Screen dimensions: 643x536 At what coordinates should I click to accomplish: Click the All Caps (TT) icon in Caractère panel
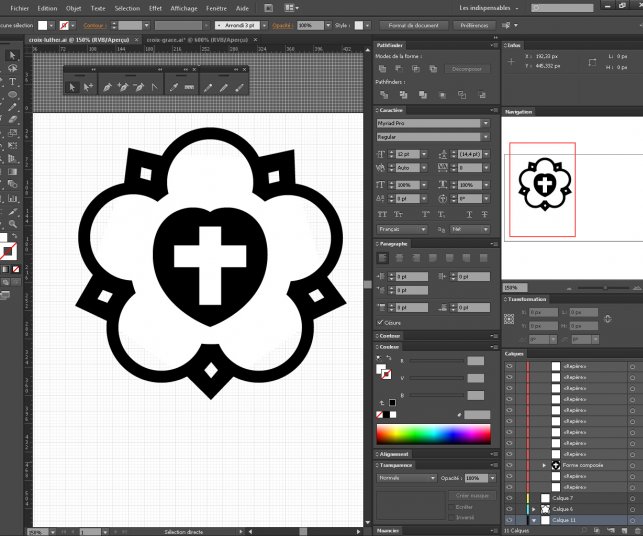pos(382,214)
